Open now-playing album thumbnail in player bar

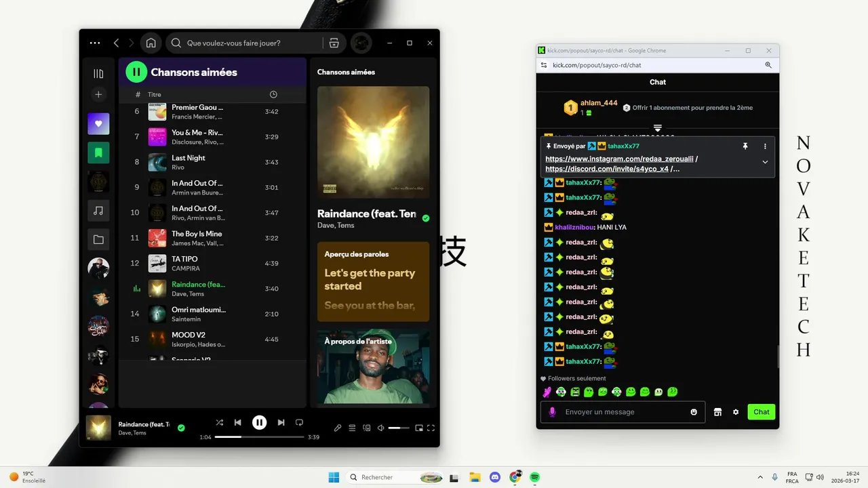click(x=99, y=428)
